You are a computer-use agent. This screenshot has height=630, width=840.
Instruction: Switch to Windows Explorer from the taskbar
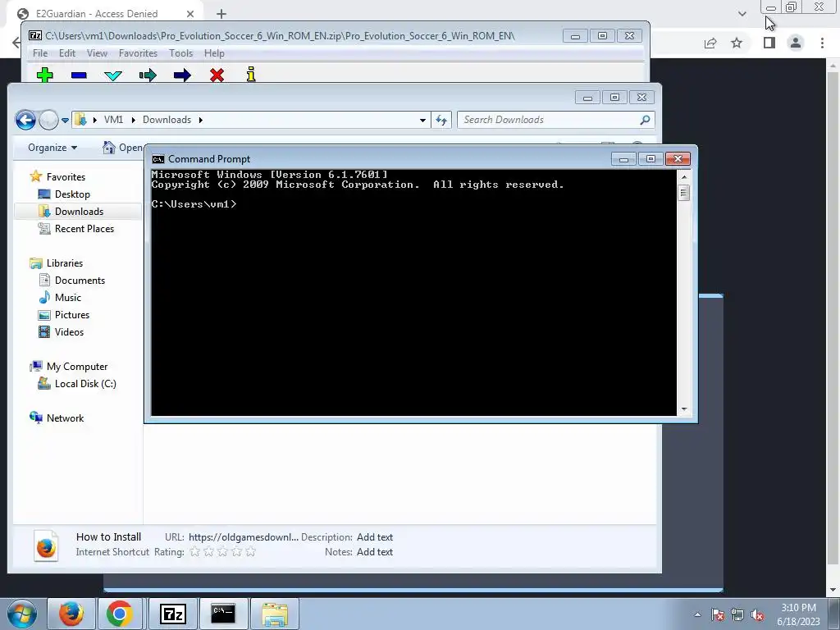[x=274, y=614]
